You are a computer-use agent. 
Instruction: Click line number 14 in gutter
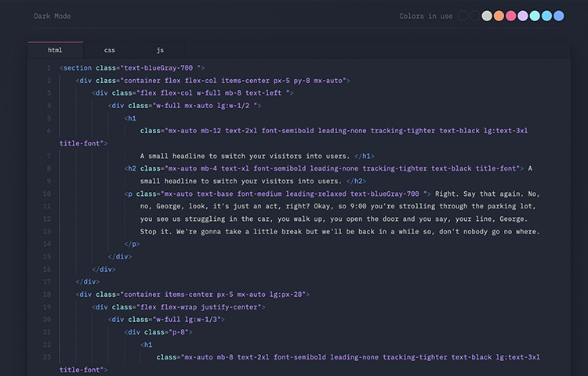[x=47, y=244]
